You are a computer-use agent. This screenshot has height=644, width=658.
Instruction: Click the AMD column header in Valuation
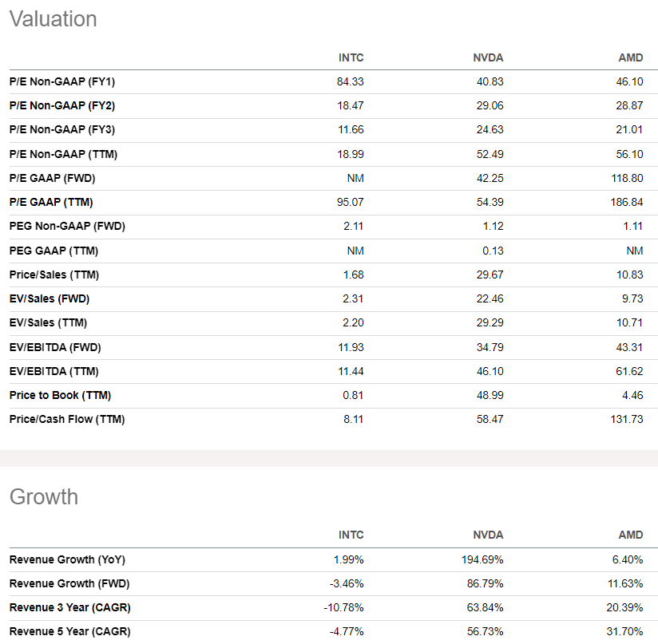631,57
